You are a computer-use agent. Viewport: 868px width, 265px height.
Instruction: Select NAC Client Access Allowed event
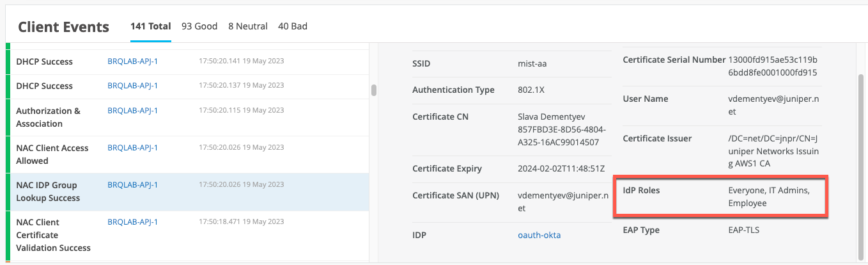point(52,154)
